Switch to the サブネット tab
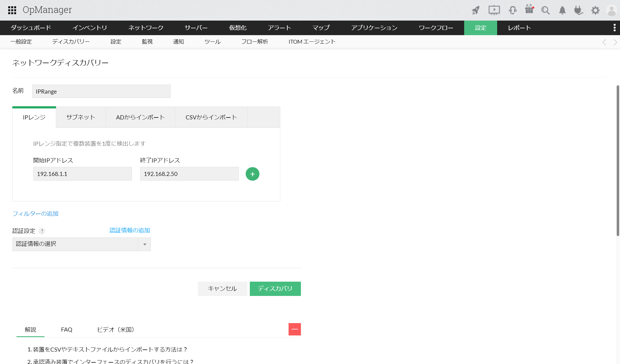Viewport: 620px width, 364px height. (x=81, y=117)
